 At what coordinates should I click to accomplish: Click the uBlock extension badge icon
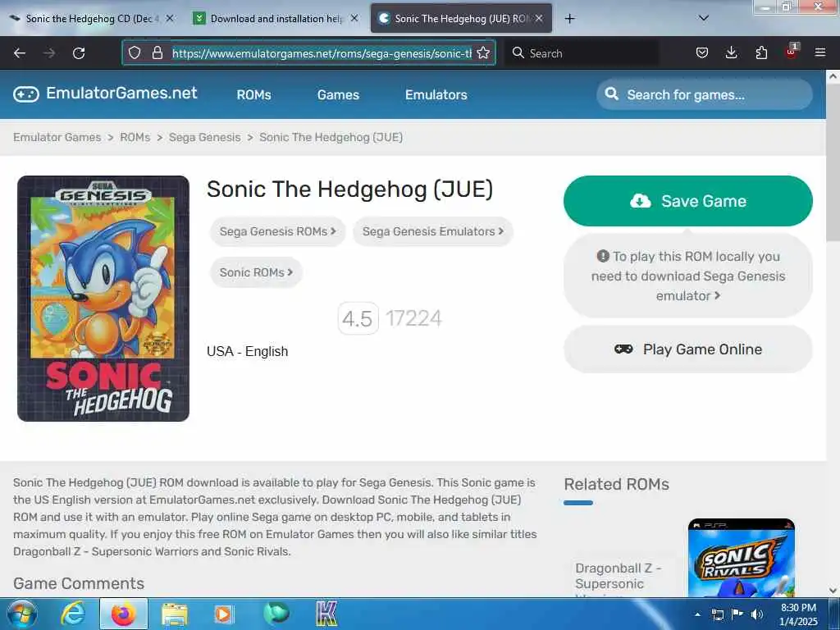pos(792,52)
